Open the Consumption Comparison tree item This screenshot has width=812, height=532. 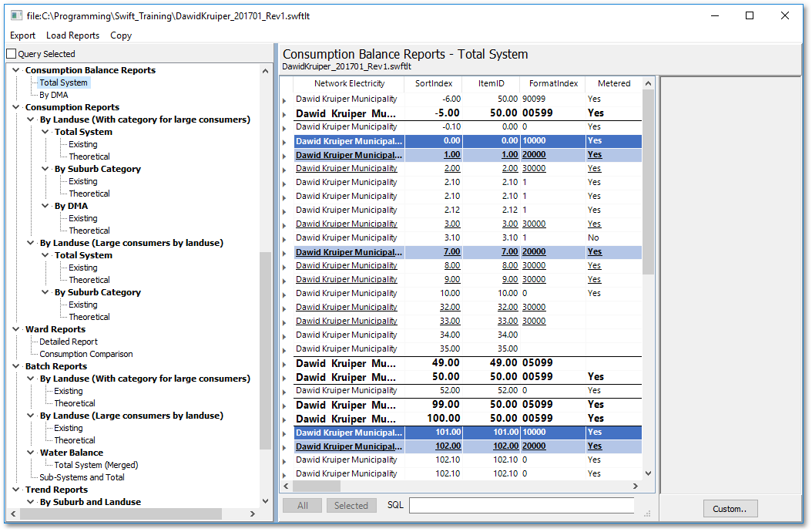coord(86,354)
